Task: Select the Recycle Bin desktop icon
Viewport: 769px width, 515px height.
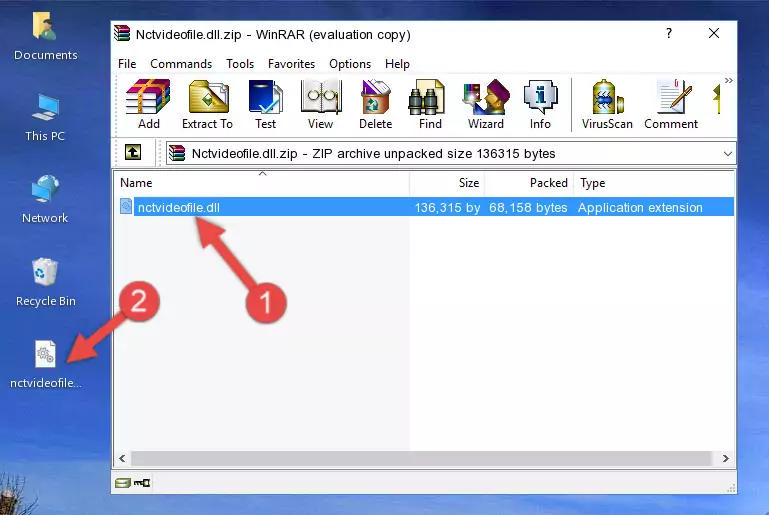Action: point(46,283)
